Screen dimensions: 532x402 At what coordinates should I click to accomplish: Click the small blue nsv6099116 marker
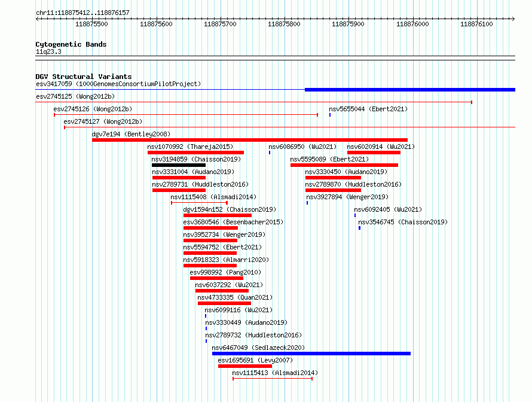pos(206,316)
